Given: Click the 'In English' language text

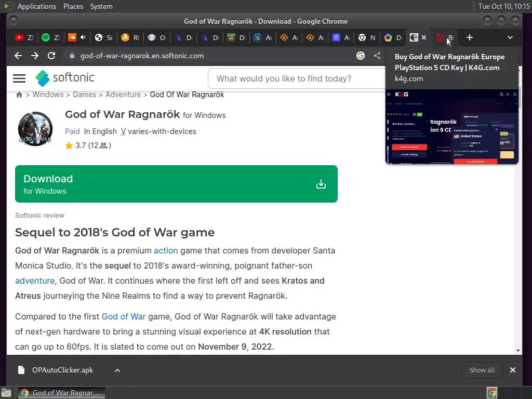Looking at the screenshot, I should point(100,131).
